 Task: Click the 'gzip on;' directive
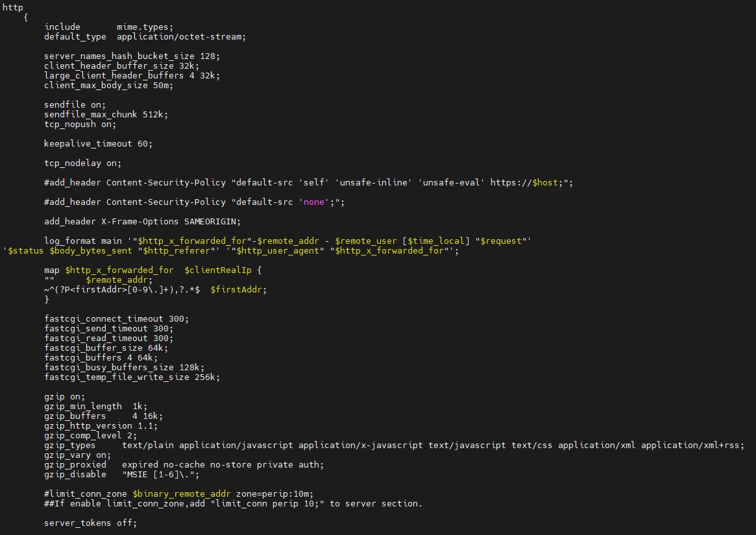(x=65, y=397)
